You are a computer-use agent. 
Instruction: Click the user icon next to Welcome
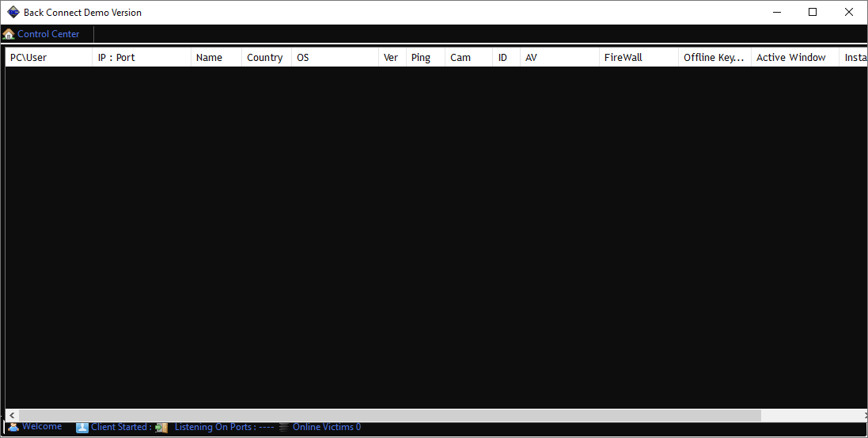(13, 427)
